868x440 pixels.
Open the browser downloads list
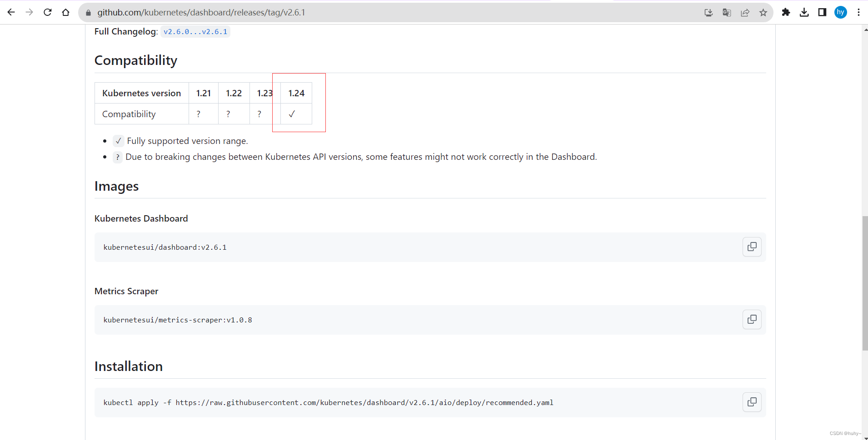804,12
